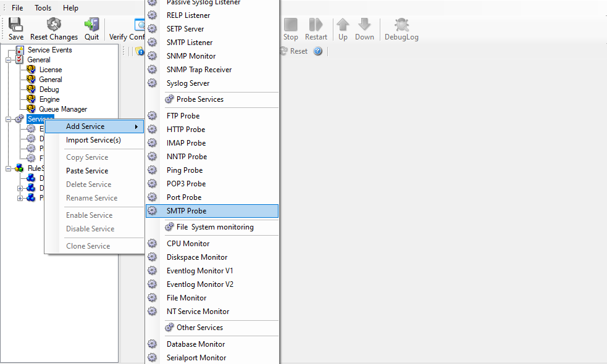Click the Down arrow toolbar icon
This screenshot has width=607, height=364.
[364, 25]
